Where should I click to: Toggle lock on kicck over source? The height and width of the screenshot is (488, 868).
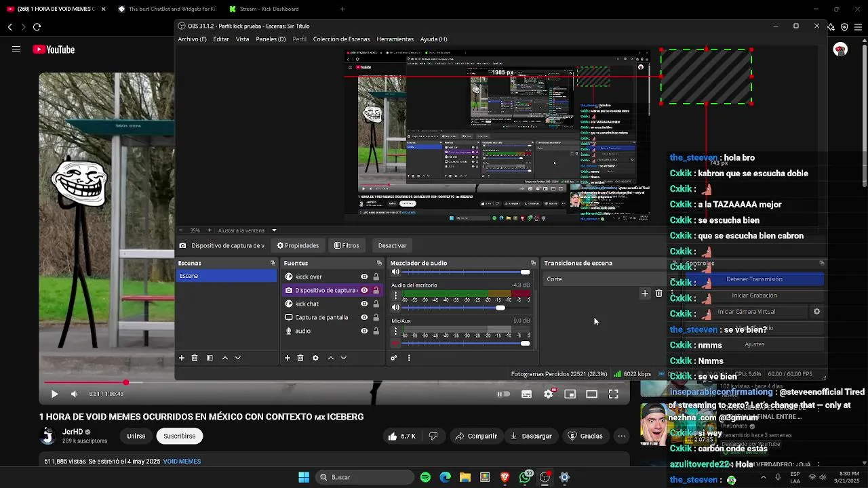coord(376,277)
